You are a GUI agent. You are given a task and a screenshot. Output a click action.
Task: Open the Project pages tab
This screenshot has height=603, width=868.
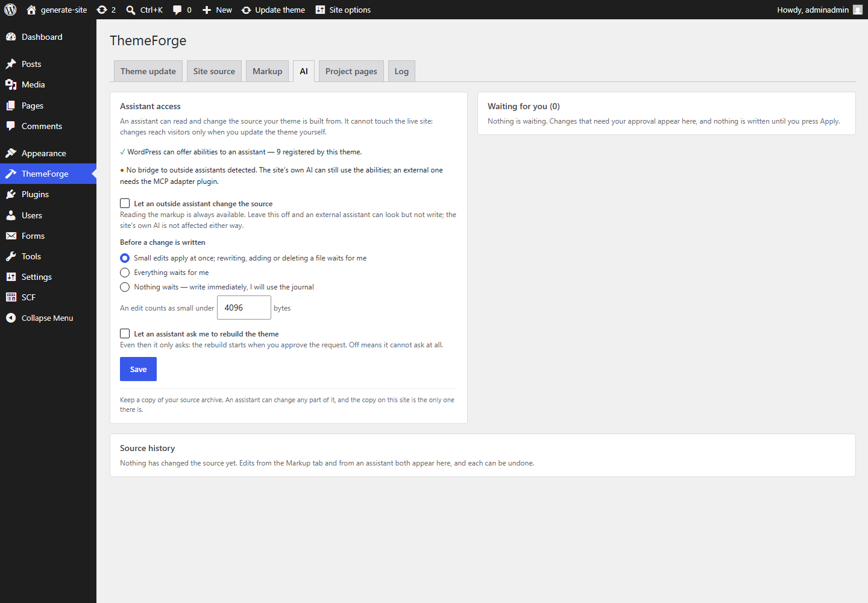(x=351, y=71)
